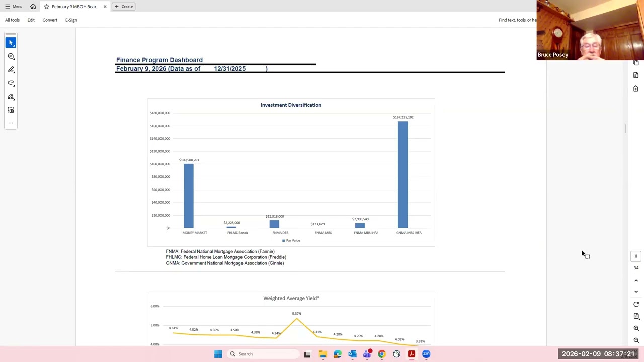Screen dimensions: 644x362
Task: Zoom out of the document
Action: pyautogui.click(x=636, y=340)
